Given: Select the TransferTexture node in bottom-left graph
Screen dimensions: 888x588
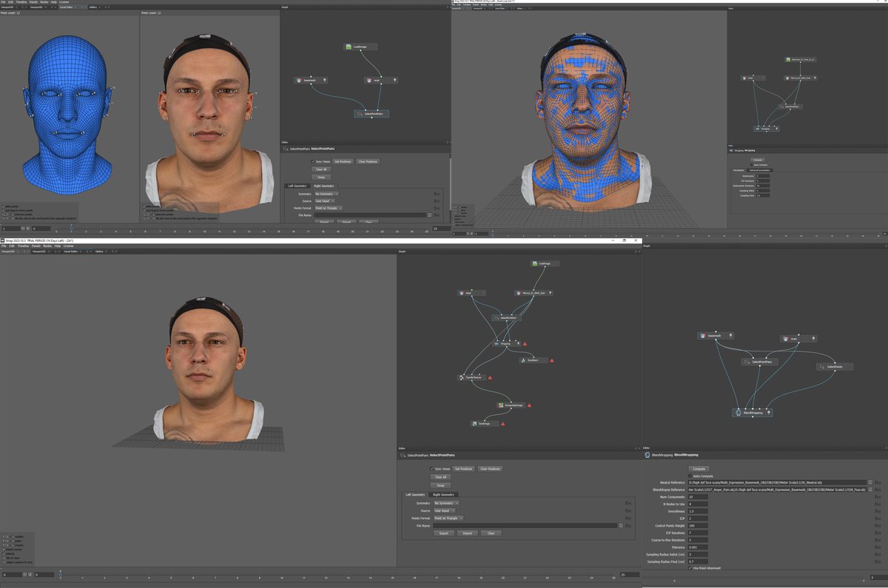Looking at the screenshot, I should coord(471,377).
